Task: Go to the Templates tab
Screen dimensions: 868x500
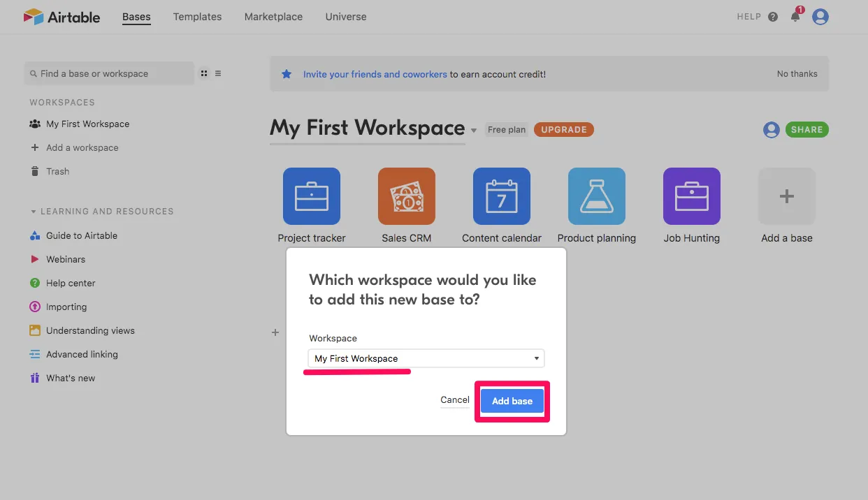Action: [198, 17]
